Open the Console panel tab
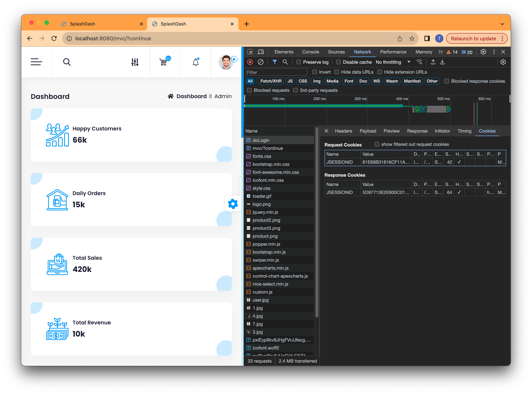Screen dimensions: 532x394 pos(310,52)
